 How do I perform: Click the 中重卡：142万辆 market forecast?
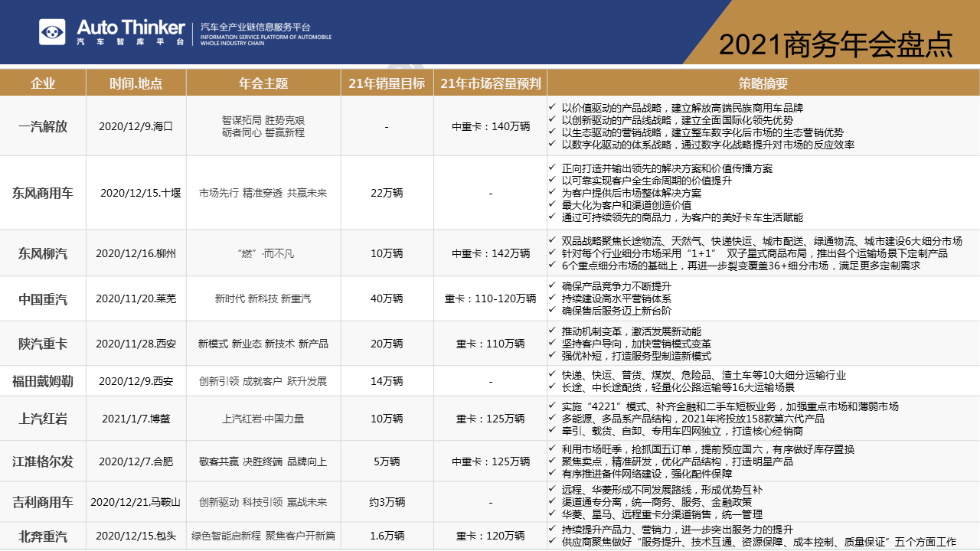490,253
